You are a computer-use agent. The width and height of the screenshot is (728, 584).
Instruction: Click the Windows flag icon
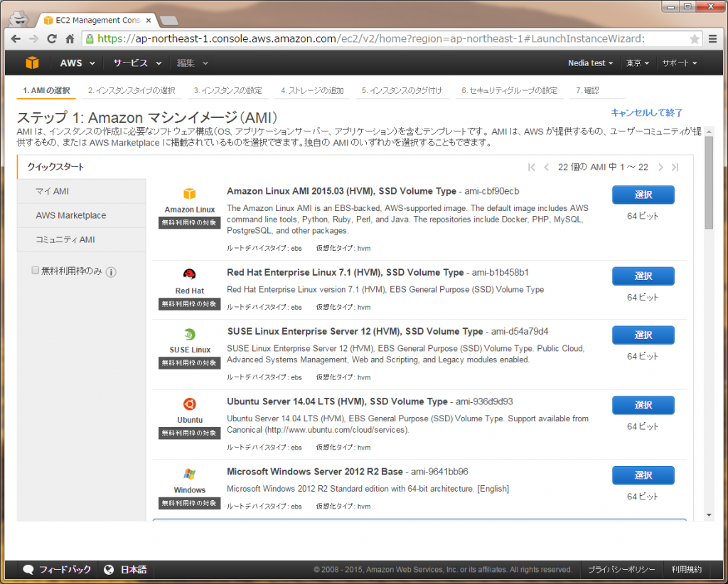pyautogui.click(x=189, y=474)
